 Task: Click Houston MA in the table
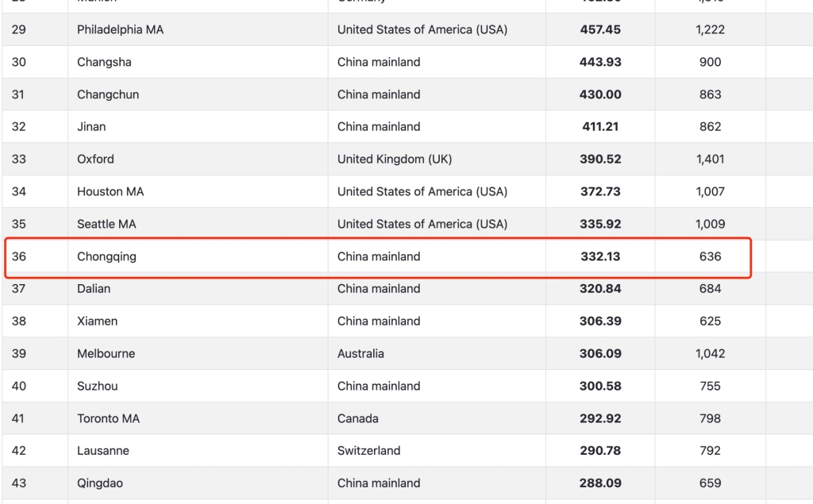(x=110, y=191)
